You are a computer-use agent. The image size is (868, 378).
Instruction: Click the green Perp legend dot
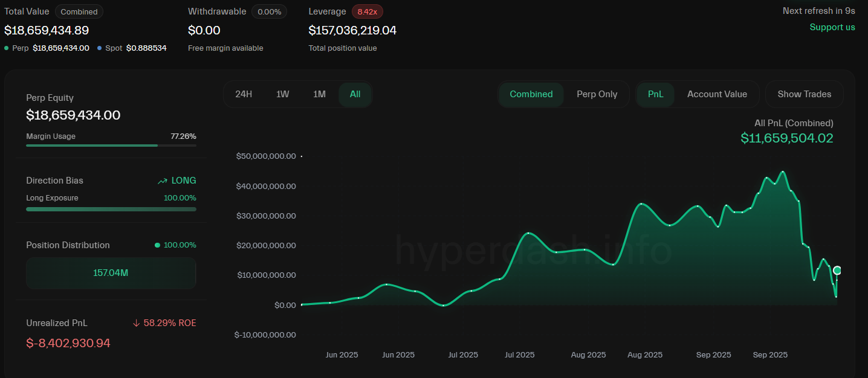click(7, 48)
